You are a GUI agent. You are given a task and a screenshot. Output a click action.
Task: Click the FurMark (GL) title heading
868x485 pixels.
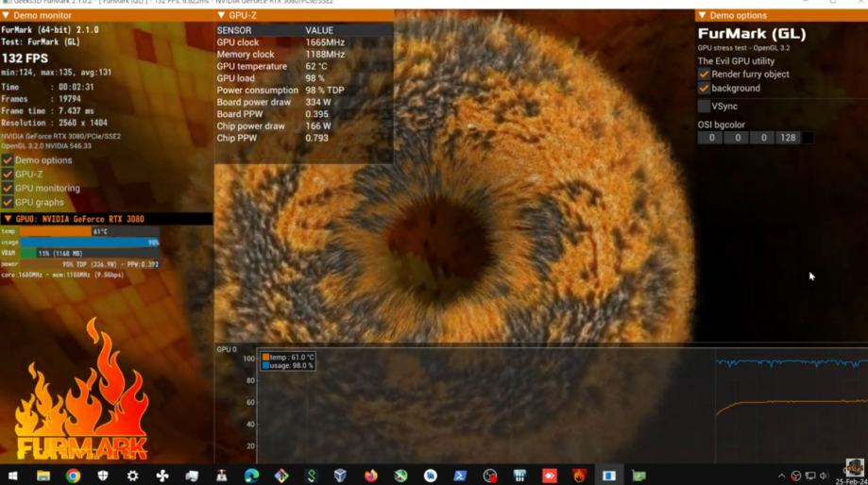click(x=752, y=34)
